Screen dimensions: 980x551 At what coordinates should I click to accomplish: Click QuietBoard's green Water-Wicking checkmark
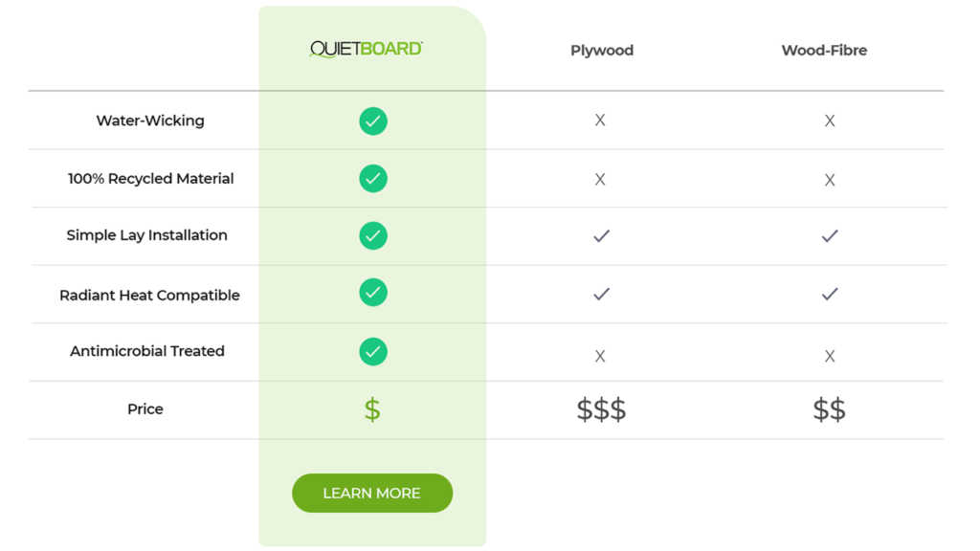tap(373, 121)
